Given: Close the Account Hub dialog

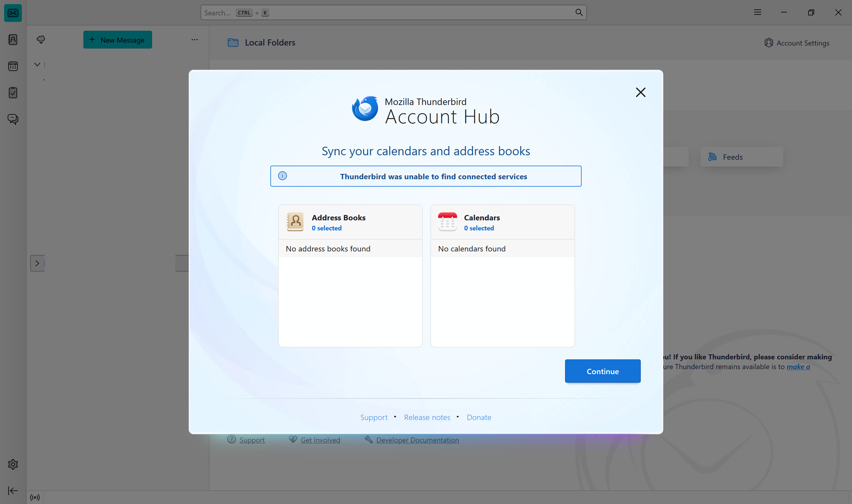Looking at the screenshot, I should pos(640,92).
